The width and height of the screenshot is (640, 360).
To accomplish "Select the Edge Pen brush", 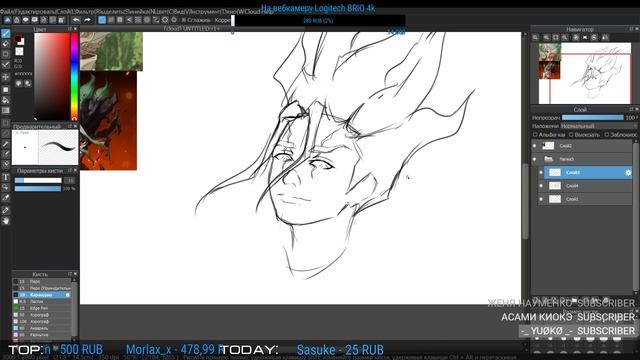I will (x=42, y=308).
